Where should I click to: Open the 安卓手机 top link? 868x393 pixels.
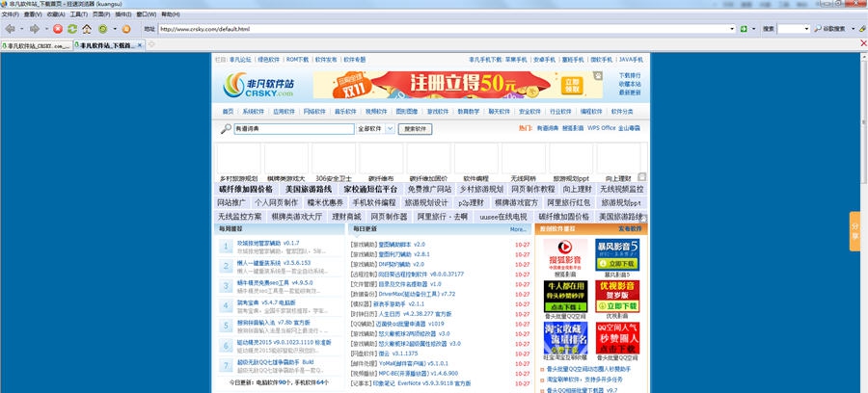pos(544,59)
